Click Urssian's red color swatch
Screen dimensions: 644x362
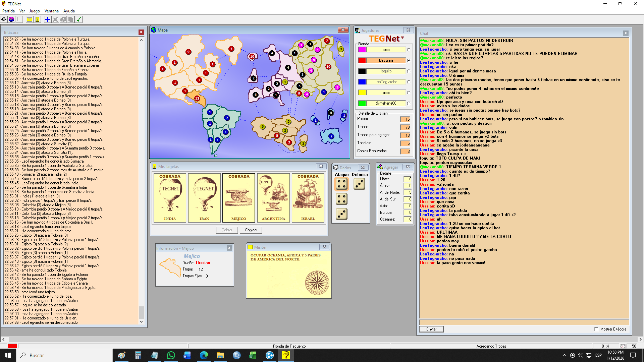[x=362, y=61]
